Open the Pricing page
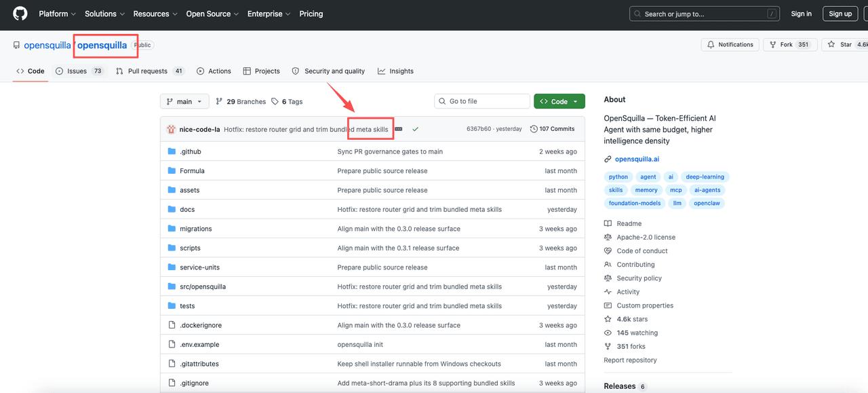 click(x=311, y=14)
